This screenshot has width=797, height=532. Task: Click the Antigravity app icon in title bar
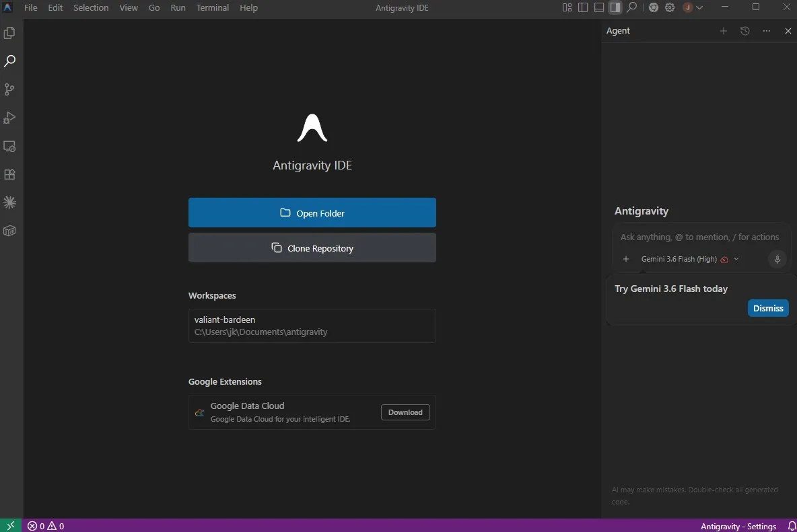tap(7, 7)
